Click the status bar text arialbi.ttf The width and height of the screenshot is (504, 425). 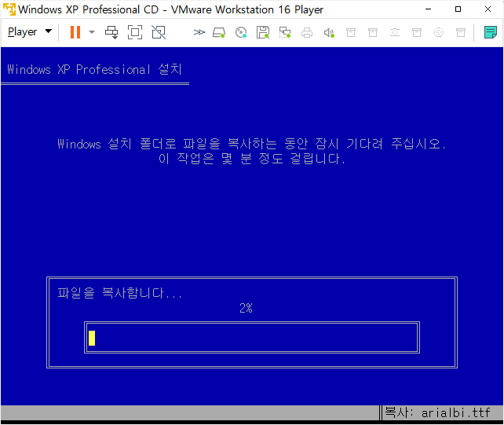[456, 412]
